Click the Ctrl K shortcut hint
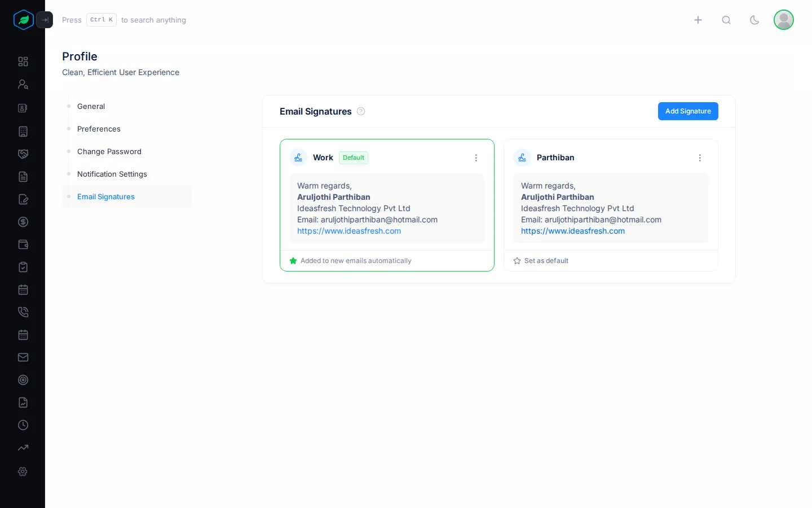This screenshot has width=812, height=508. point(101,20)
